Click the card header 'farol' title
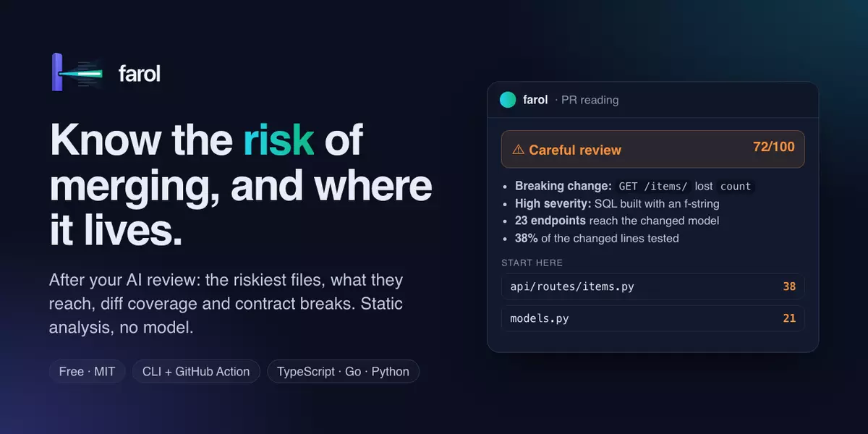Viewport: 868px width, 434px height. [x=535, y=100]
